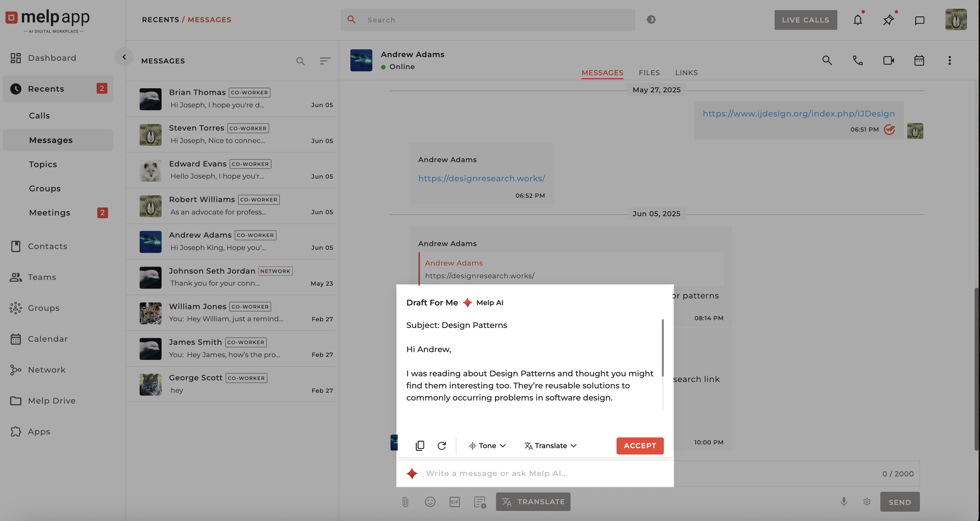This screenshot has width=980, height=521.
Task: Open Melp Drive from the sidebar
Action: coord(51,401)
